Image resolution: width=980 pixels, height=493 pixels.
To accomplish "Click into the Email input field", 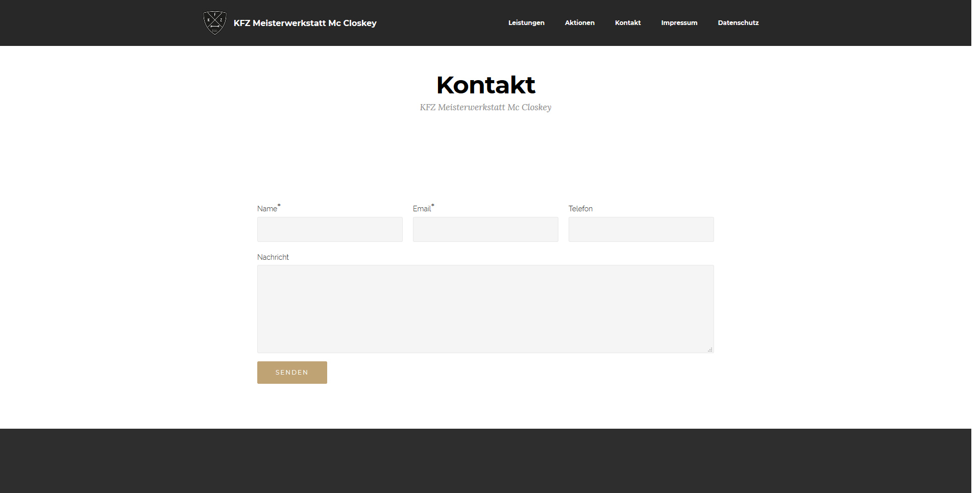I will tap(485, 230).
